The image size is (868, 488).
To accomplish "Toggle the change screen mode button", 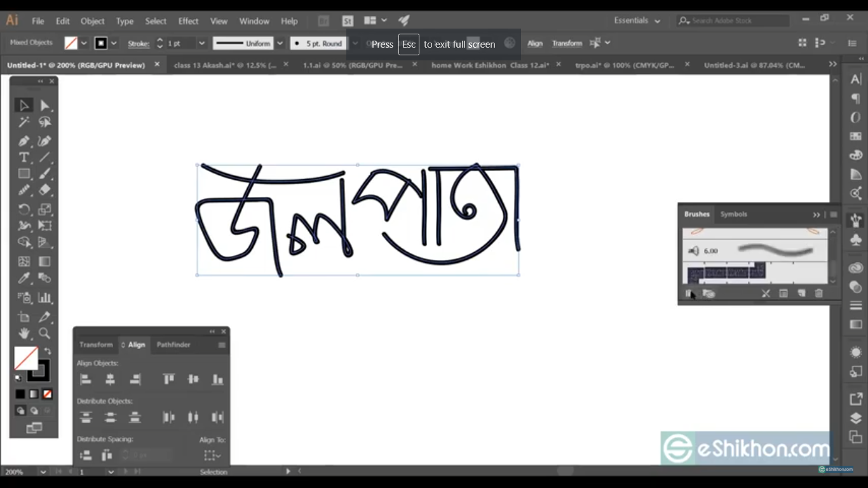I will (x=34, y=428).
